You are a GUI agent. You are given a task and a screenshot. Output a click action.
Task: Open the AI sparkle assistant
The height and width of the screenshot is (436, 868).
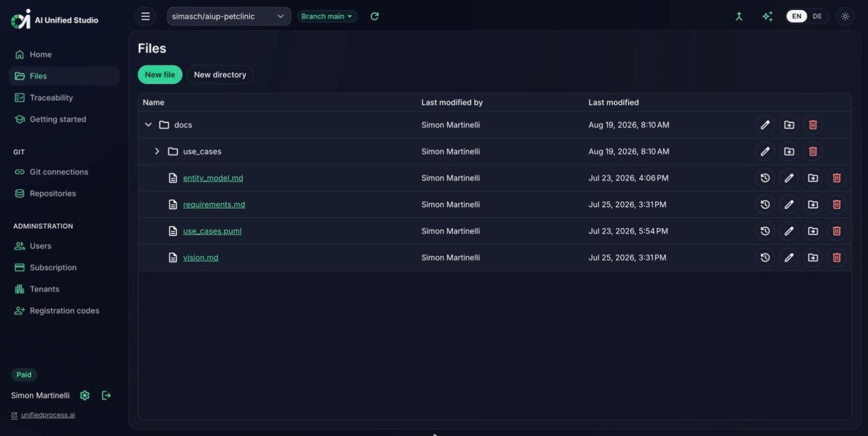767,17
